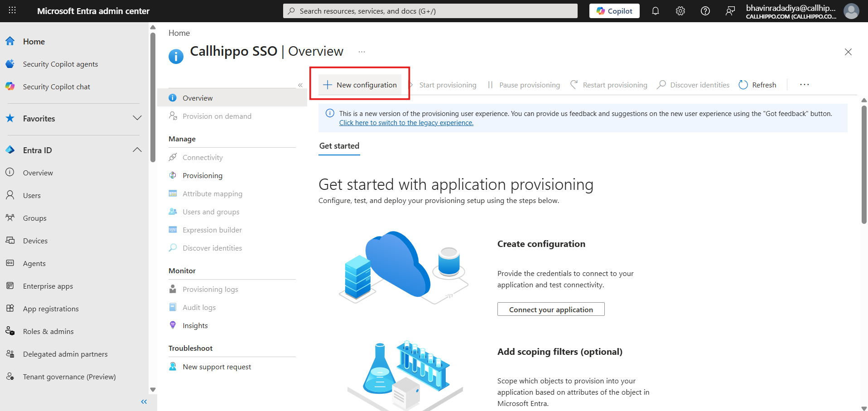This screenshot has width=868, height=411.
Task: Click Pause provisioning
Action: pos(524,85)
